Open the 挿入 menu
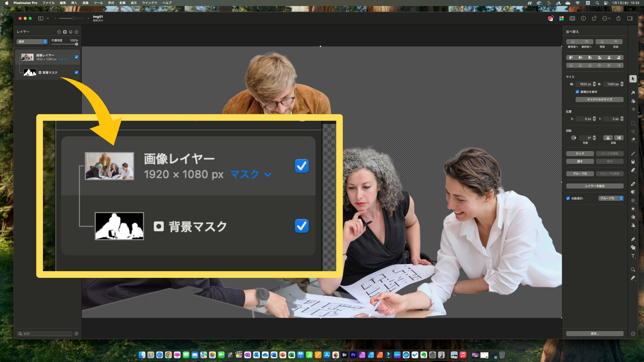Image resolution: width=644 pixels, height=362 pixels. click(74, 3)
